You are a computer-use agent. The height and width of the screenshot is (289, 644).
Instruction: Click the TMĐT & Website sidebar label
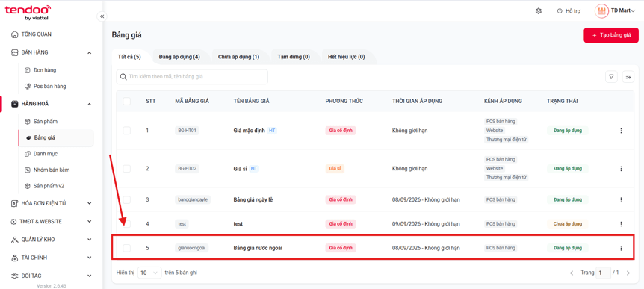[40, 221]
